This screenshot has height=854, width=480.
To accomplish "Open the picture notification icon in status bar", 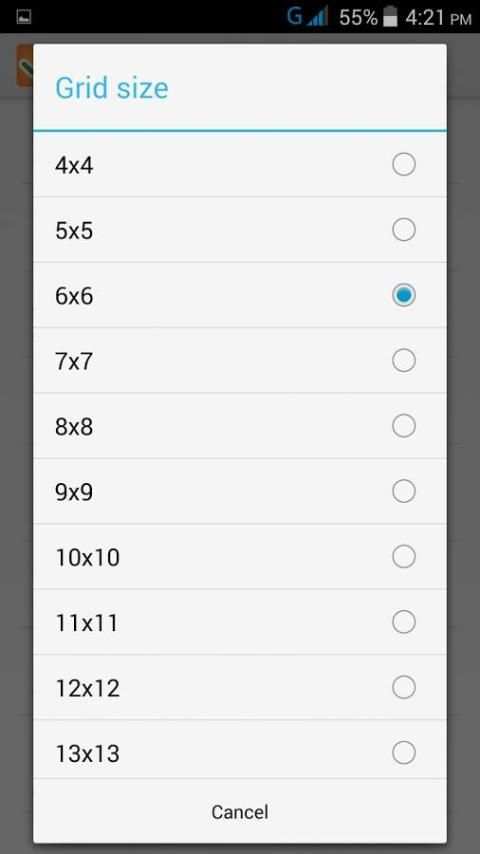I will (24, 17).
